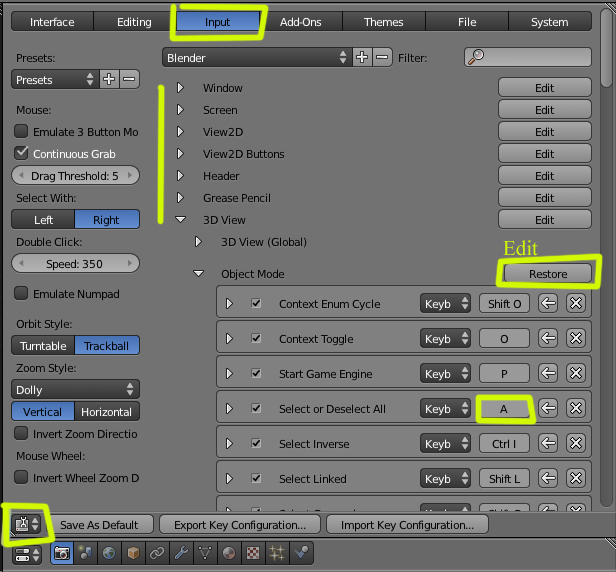Restore the Select or Deselect All item (back arrow)
Image resolution: width=616 pixels, height=572 pixels.
[548, 408]
